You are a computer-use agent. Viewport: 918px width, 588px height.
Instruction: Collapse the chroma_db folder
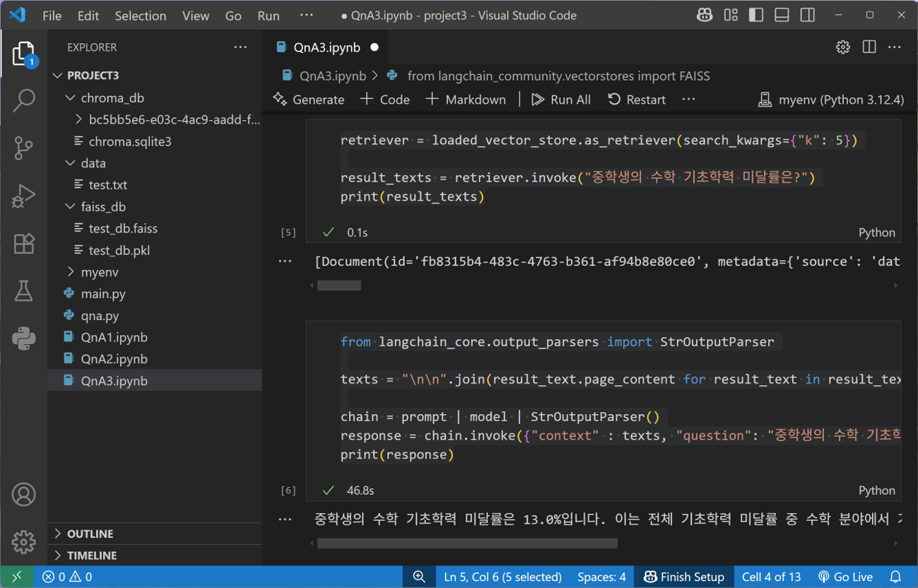pos(155,98)
